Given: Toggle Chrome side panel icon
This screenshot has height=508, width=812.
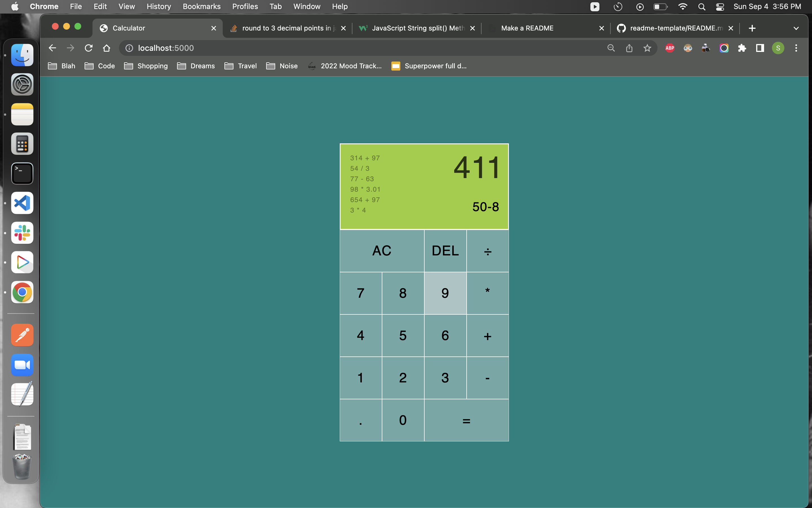Looking at the screenshot, I should click(760, 48).
